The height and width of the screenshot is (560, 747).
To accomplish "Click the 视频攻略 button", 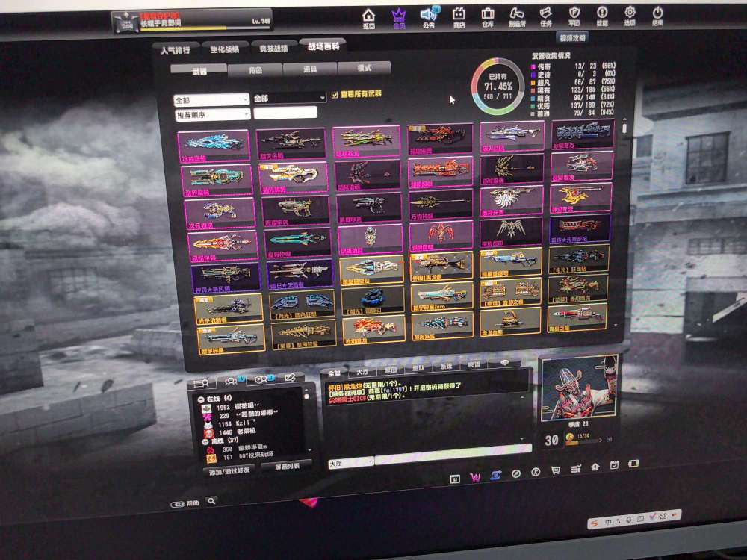I will click(573, 37).
